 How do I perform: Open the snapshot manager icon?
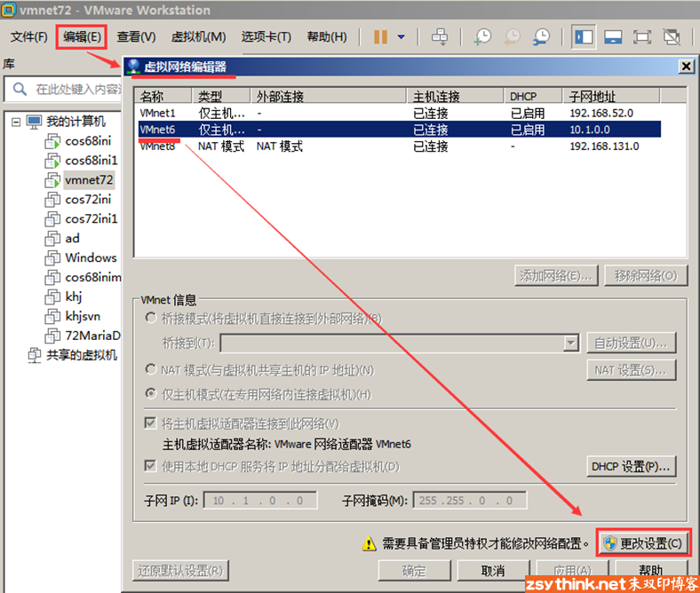(541, 36)
